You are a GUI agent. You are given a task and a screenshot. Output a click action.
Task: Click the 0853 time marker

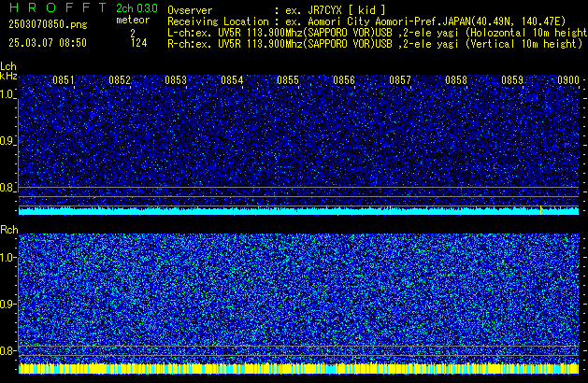tap(176, 80)
